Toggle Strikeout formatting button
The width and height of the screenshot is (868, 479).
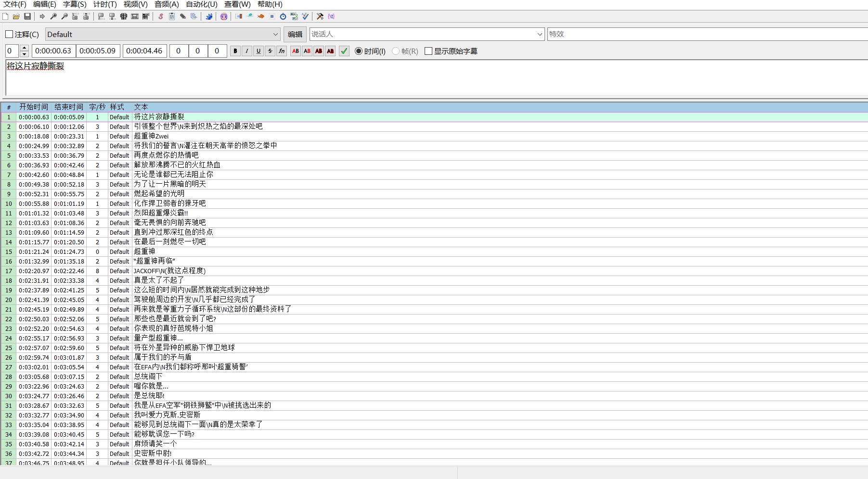click(x=270, y=51)
